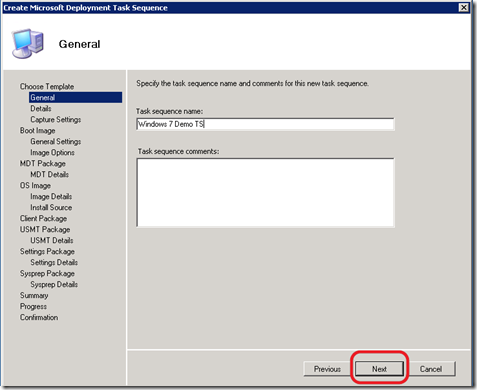The height and width of the screenshot is (390, 477).
Task: Click the Create Microsoft Deployment Task Sequence title
Action: pos(85,8)
